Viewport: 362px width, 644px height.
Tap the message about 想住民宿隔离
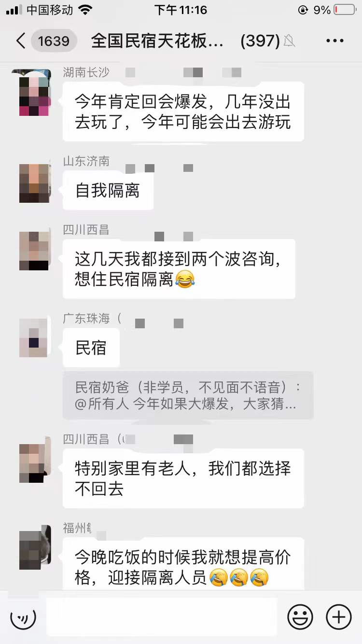click(179, 269)
